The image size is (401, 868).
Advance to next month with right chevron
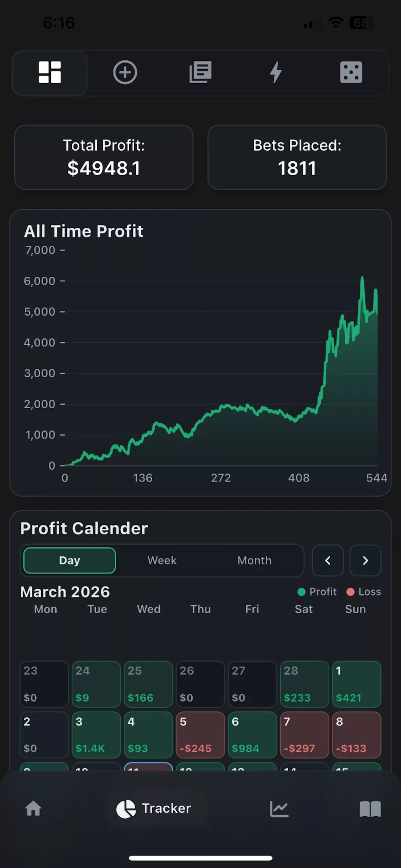point(365,560)
